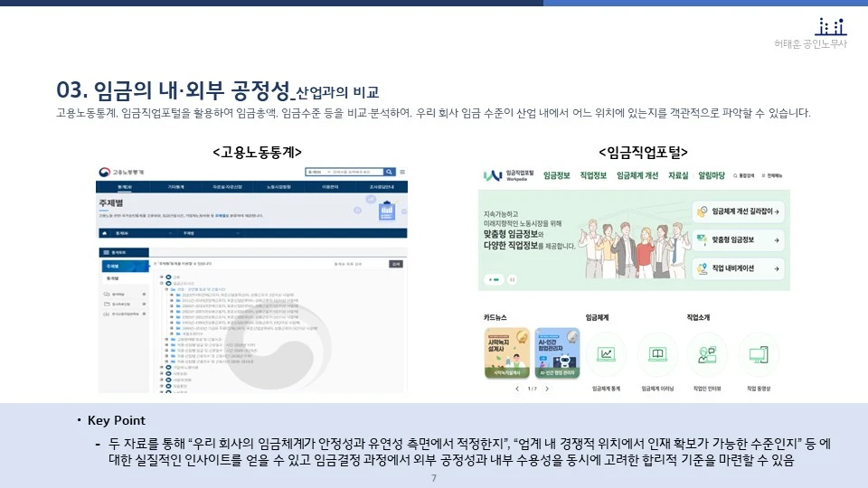
Task: Open the 자료실 menu in 임금직업포털
Action: (x=678, y=175)
